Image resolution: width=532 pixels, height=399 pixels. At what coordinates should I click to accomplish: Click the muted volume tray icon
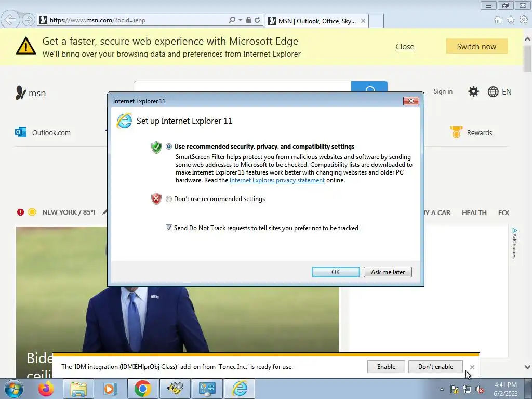pos(480,390)
